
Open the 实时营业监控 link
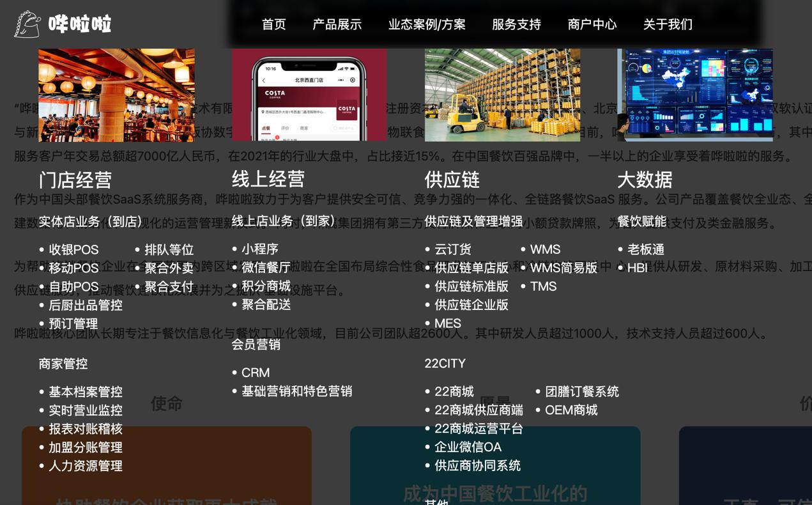pyautogui.click(x=86, y=410)
